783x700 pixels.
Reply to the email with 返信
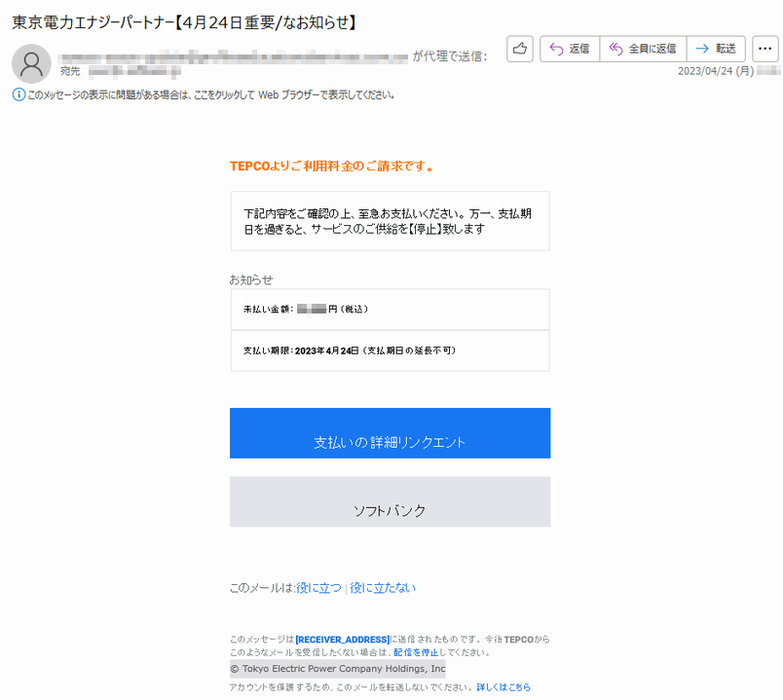click(x=570, y=49)
